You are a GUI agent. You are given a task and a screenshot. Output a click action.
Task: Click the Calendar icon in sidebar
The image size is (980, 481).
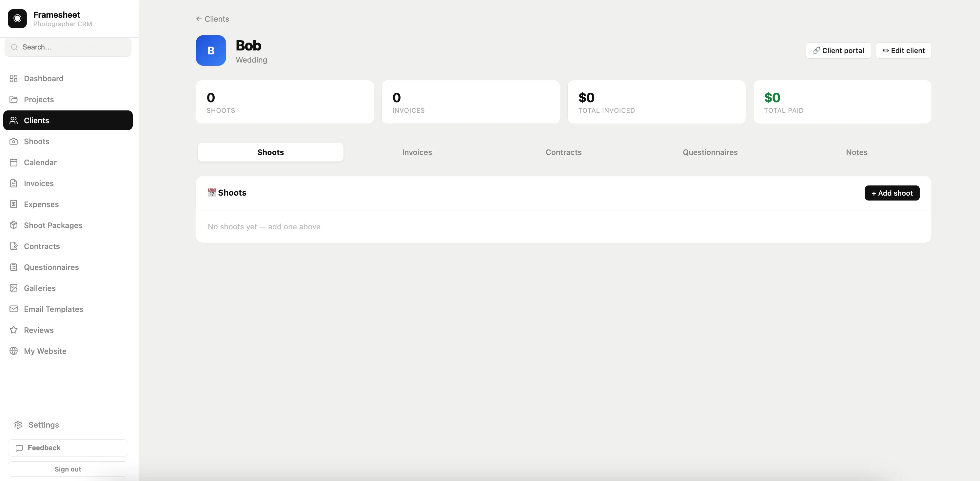pos(14,163)
